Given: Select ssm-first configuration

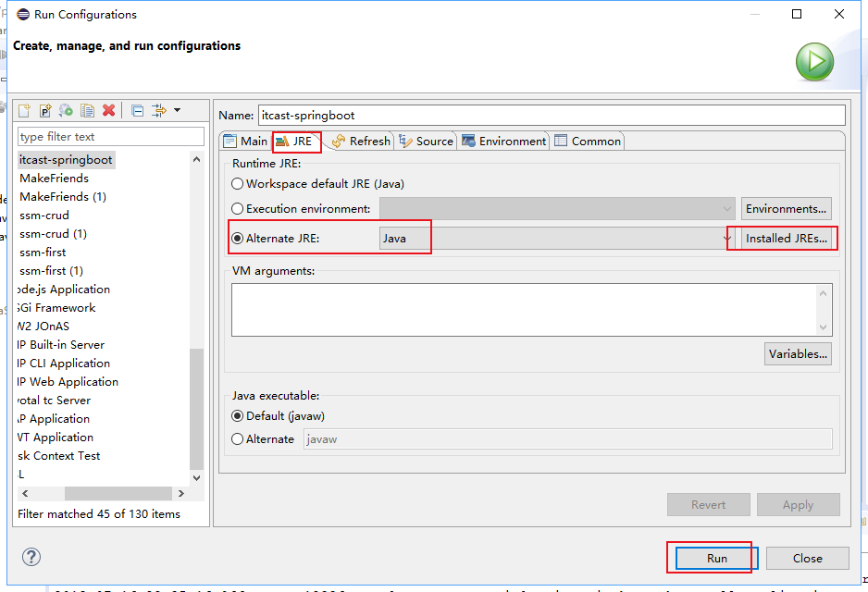Looking at the screenshot, I should [43, 253].
